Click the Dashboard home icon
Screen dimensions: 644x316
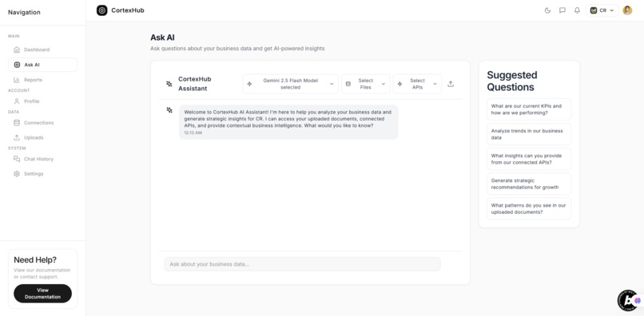tap(17, 49)
